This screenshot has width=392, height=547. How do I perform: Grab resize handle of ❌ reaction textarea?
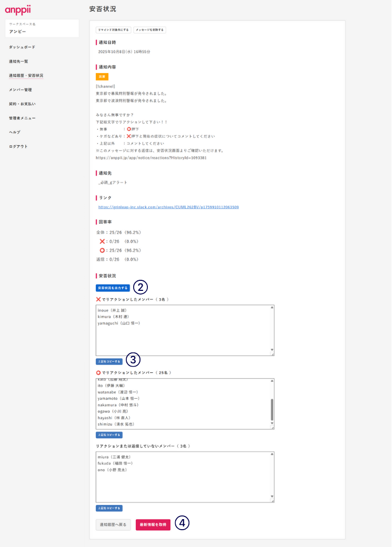pos(272,354)
